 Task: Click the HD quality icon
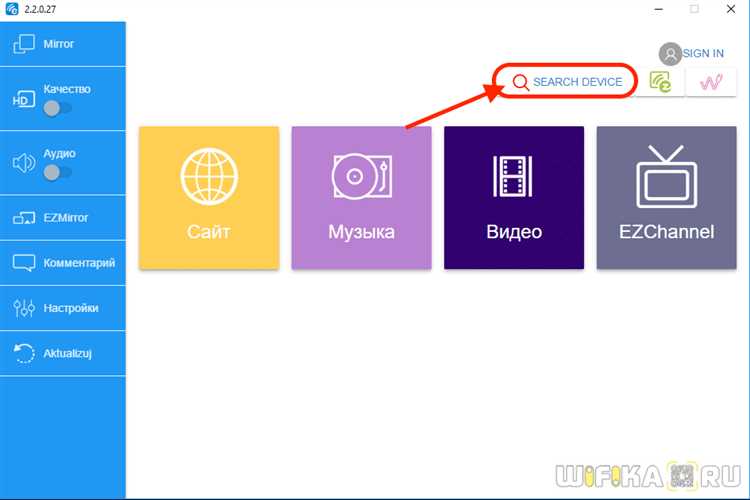point(22,99)
